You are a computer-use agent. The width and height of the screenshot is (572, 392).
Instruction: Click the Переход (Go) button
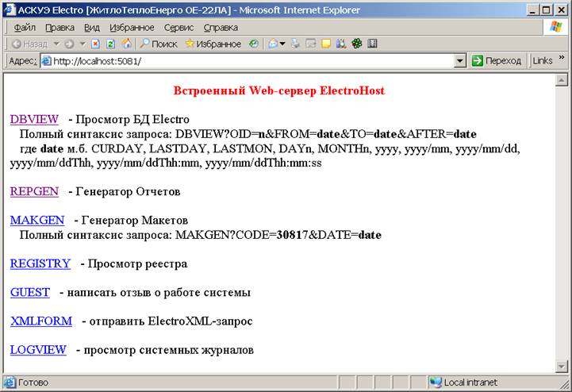click(496, 61)
